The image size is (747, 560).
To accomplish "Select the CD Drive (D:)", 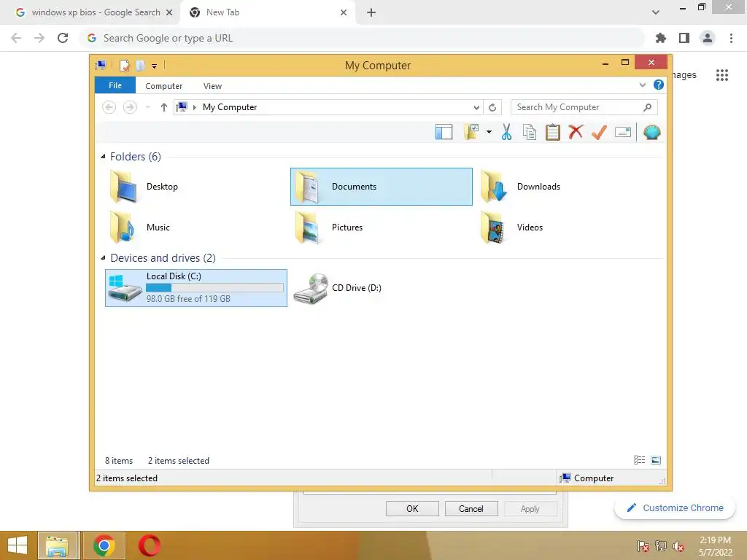I will pyautogui.click(x=381, y=287).
